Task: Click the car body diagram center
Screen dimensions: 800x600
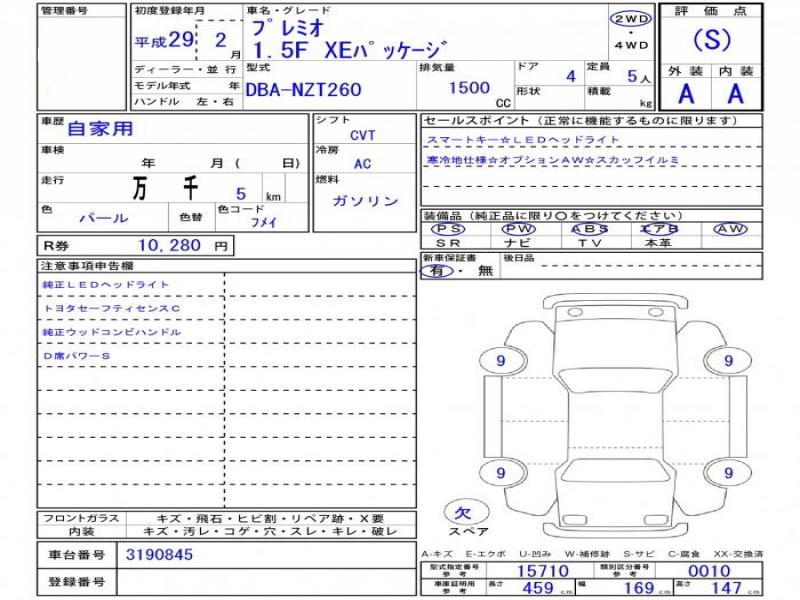Action: [x=612, y=415]
